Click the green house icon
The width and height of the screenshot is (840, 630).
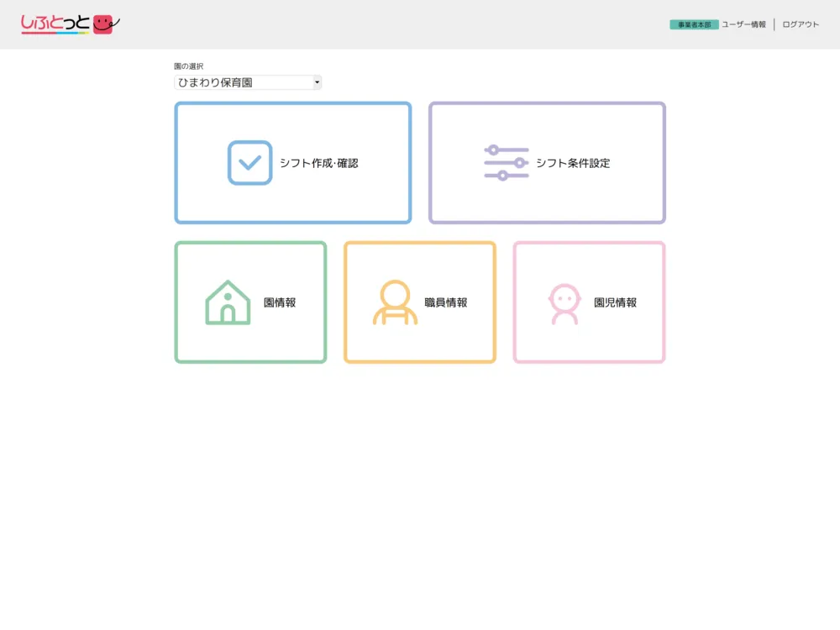pyautogui.click(x=228, y=302)
